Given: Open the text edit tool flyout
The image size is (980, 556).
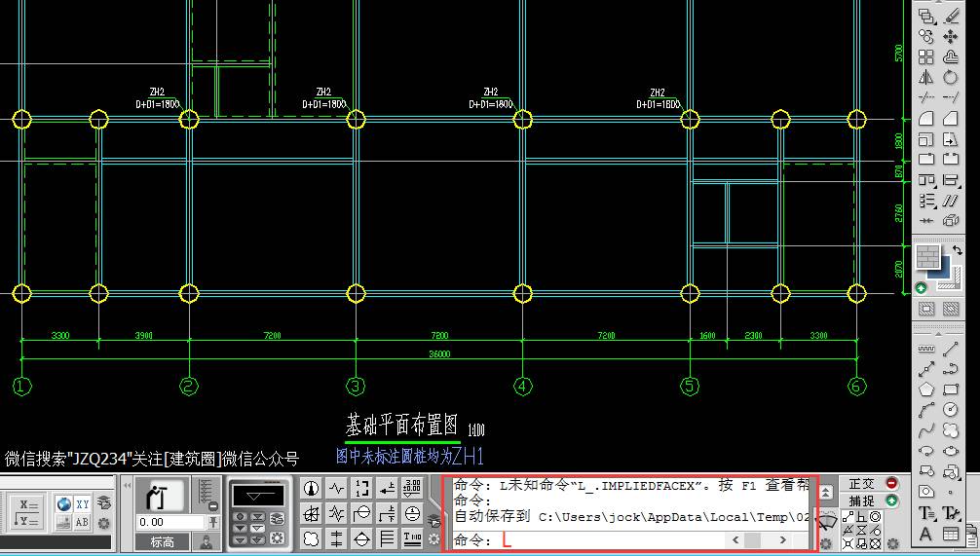Looking at the screenshot, I should point(951,513).
